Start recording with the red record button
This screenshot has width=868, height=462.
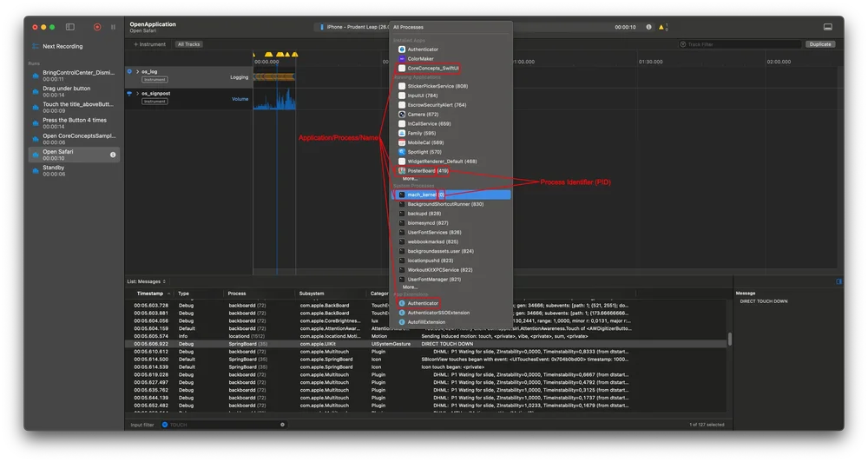pos(97,27)
